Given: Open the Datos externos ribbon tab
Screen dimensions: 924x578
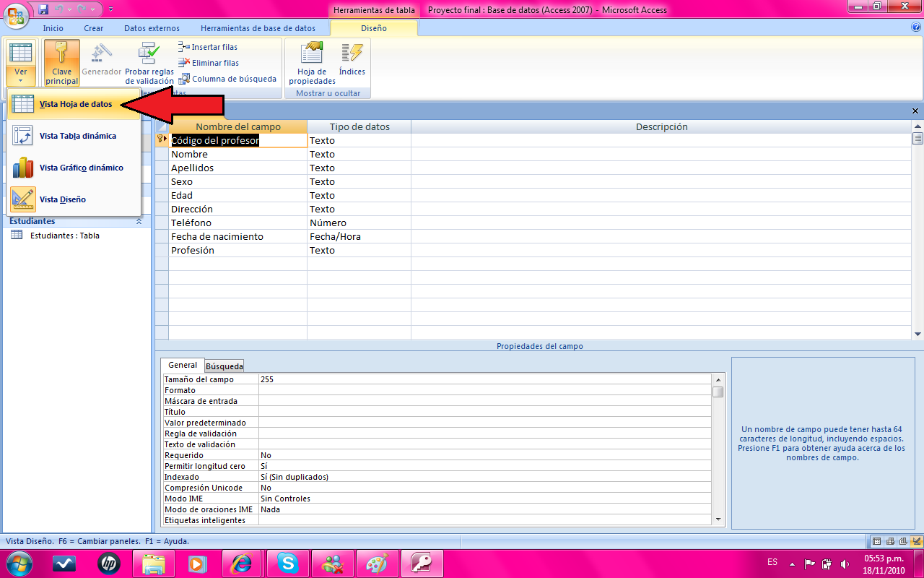Looking at the screenshot, I should [152, 28].
